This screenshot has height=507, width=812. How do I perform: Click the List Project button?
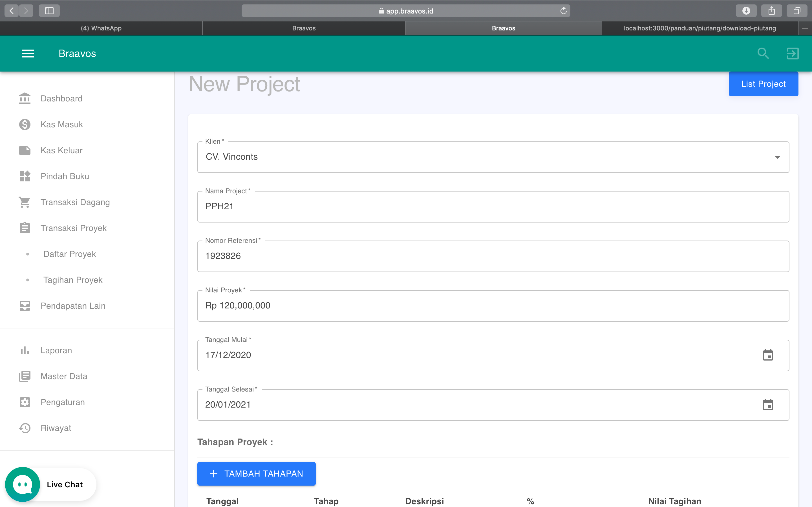763,84
